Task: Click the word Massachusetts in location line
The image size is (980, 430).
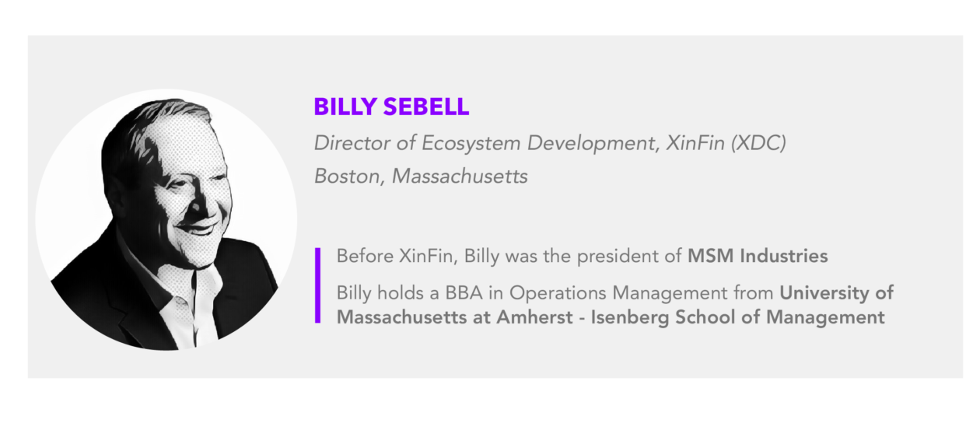Action: pos(460,177)
